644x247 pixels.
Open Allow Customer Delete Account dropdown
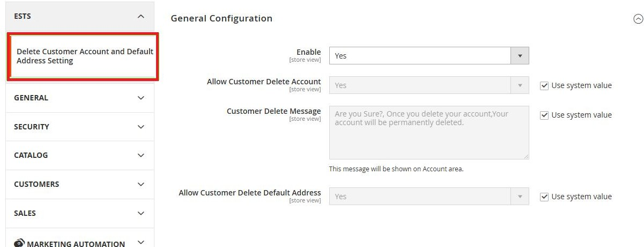428,85
